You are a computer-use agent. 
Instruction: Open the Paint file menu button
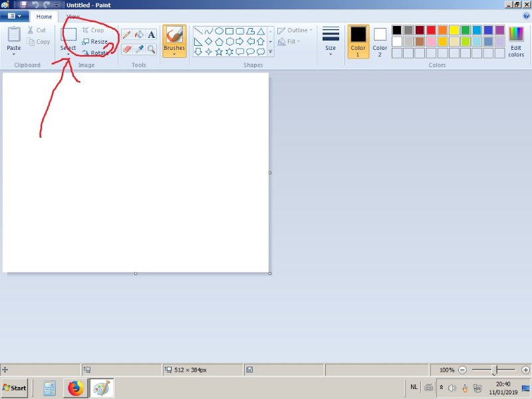pos(15,16)
